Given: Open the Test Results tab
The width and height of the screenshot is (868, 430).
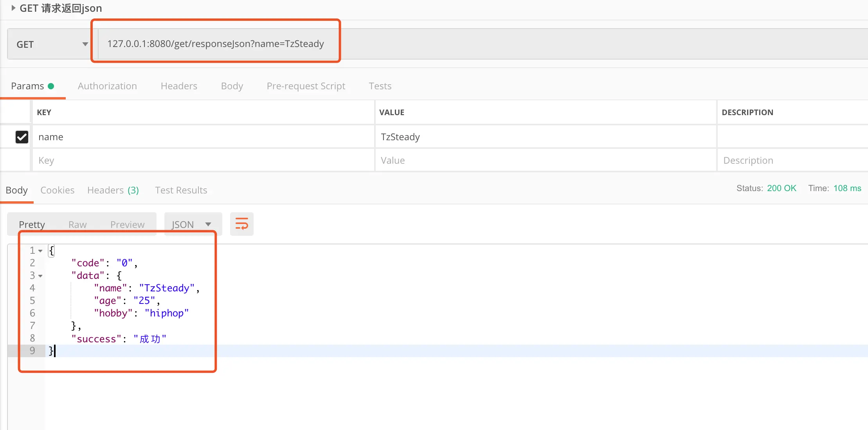Looking at the screenshot, I should click(x=181, y=190).
